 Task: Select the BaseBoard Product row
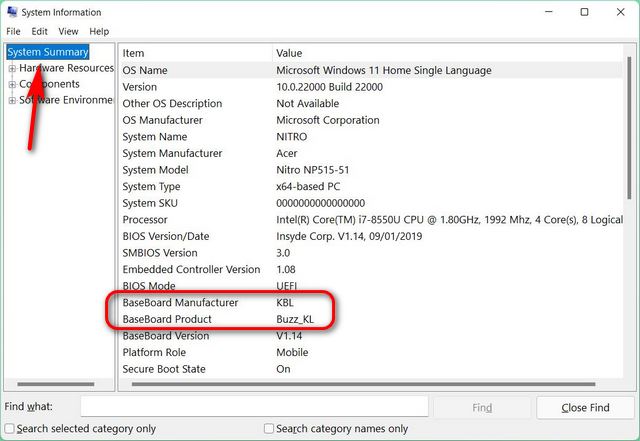tap(371, 319)
